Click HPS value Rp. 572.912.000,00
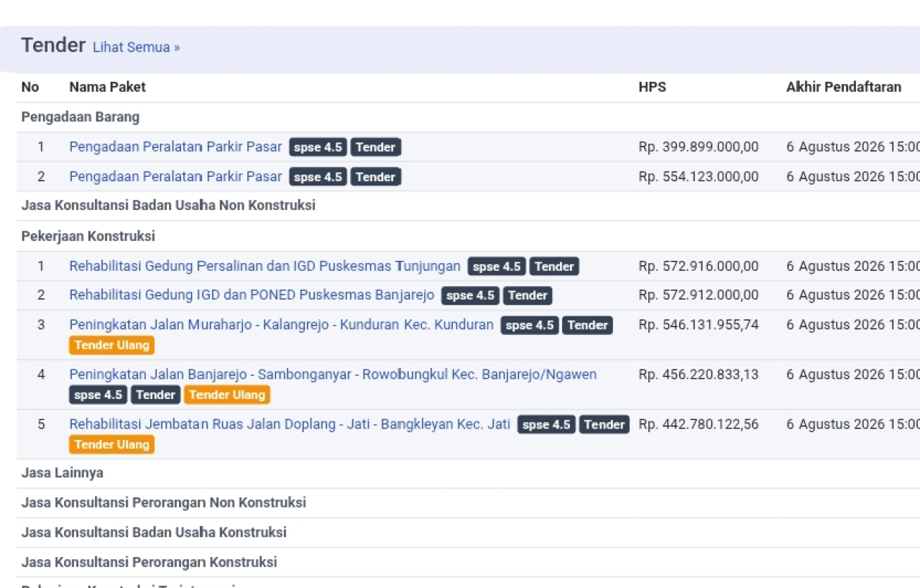This screenshot has width=920, height=588. [698, 295]
